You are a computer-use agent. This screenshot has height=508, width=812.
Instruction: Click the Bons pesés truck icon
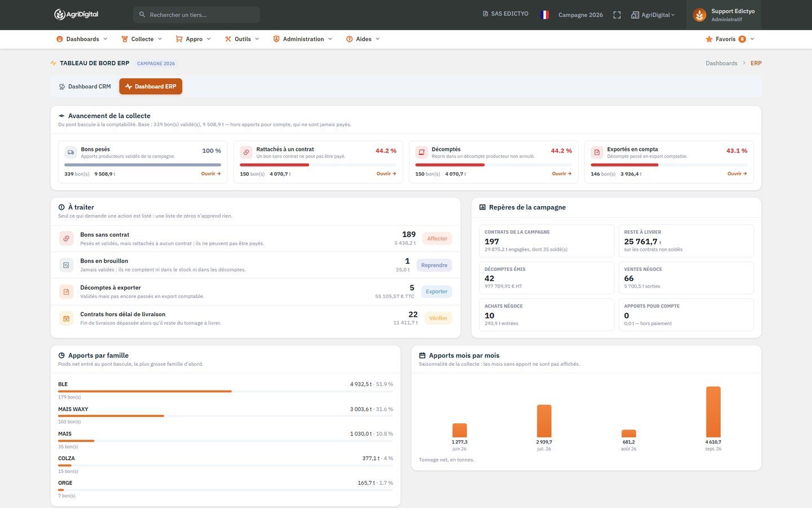70,152
